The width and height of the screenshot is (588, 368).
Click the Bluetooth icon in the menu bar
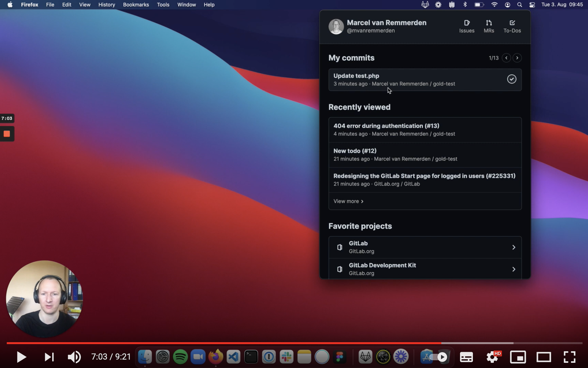[x=465, y=5]
